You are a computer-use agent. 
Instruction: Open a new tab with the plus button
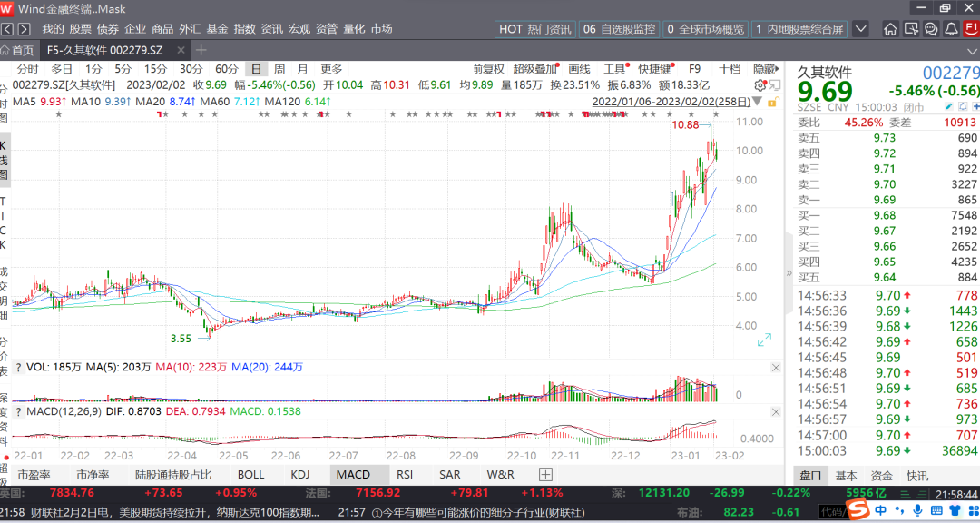point(201,50)
